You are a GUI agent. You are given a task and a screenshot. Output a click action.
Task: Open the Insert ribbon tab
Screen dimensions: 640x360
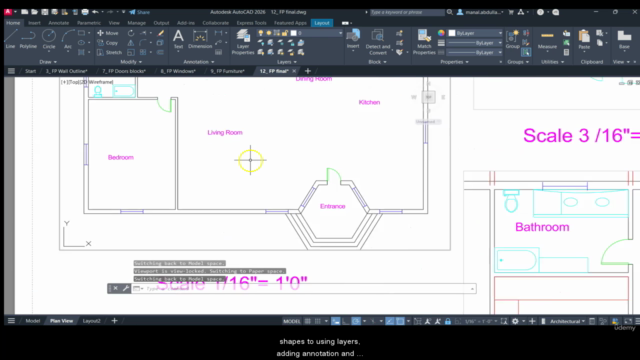point(34,23)
